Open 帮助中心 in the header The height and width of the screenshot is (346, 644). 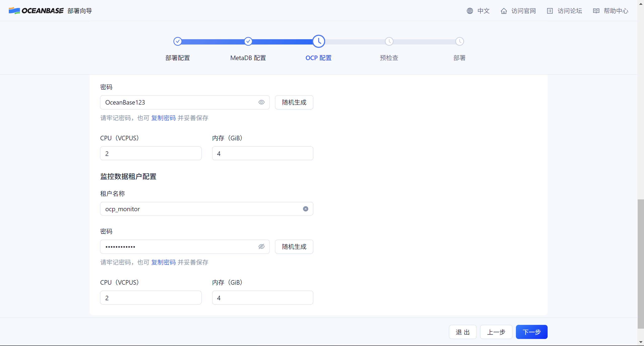616,11
